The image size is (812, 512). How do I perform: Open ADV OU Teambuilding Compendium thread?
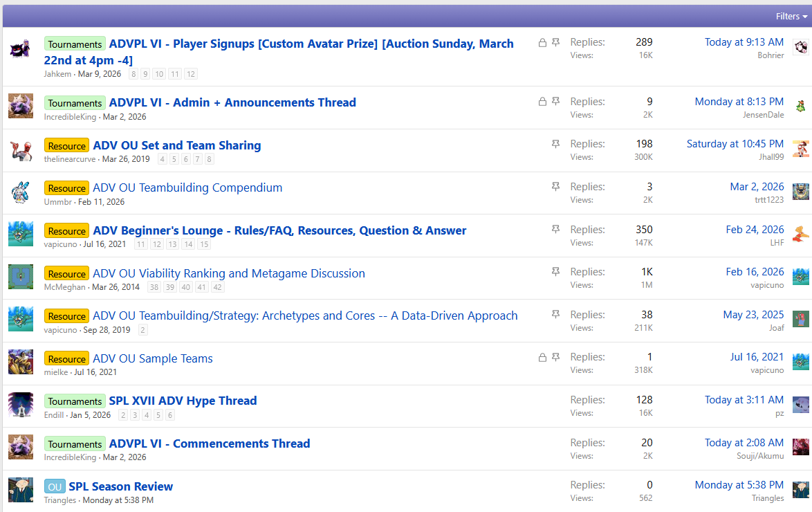tap(187, 188)
